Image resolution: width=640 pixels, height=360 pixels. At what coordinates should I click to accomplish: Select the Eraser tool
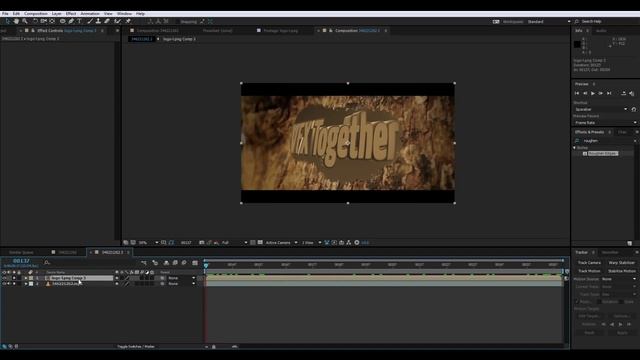107,21
